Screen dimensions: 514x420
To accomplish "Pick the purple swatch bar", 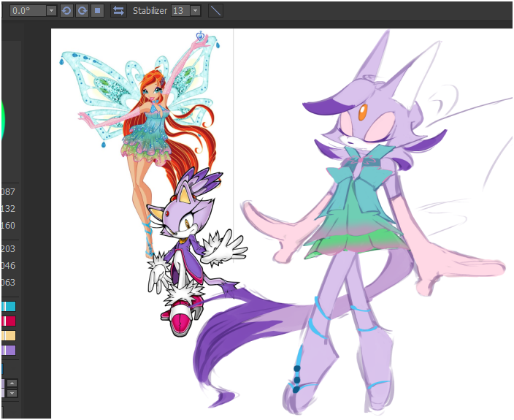I will click(9, 351).
